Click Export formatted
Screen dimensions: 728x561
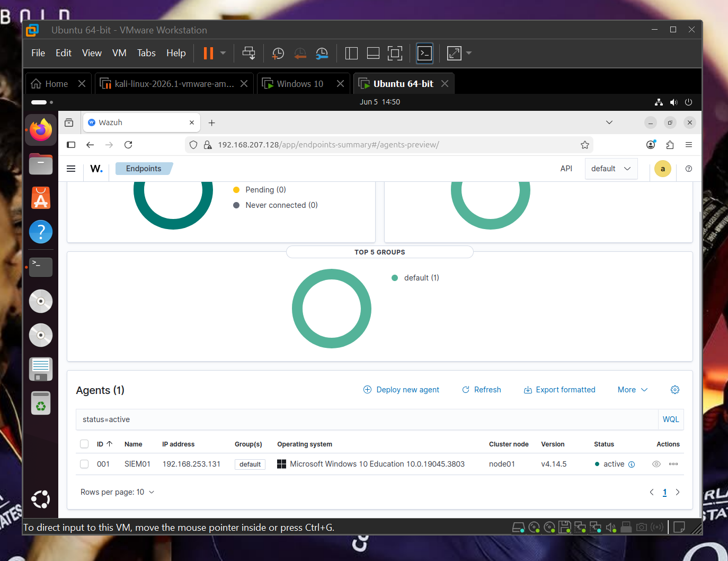click(560, 390)
